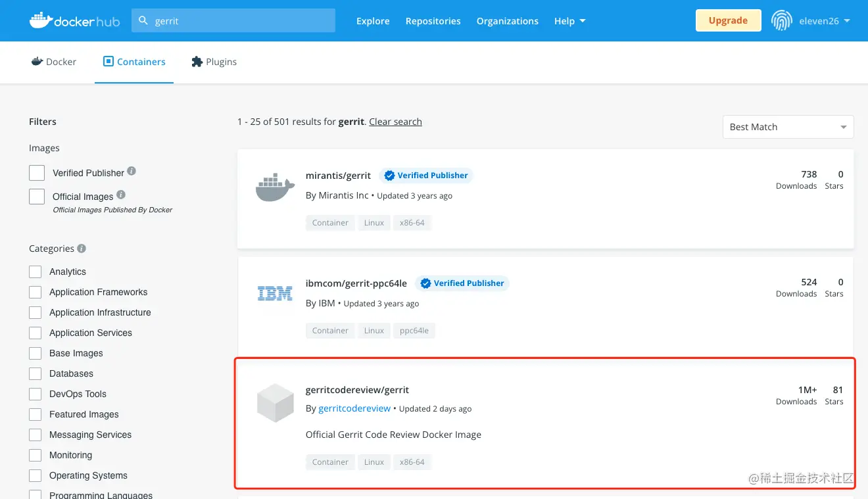Open the Best Match sort dropdown

point(787,126)
